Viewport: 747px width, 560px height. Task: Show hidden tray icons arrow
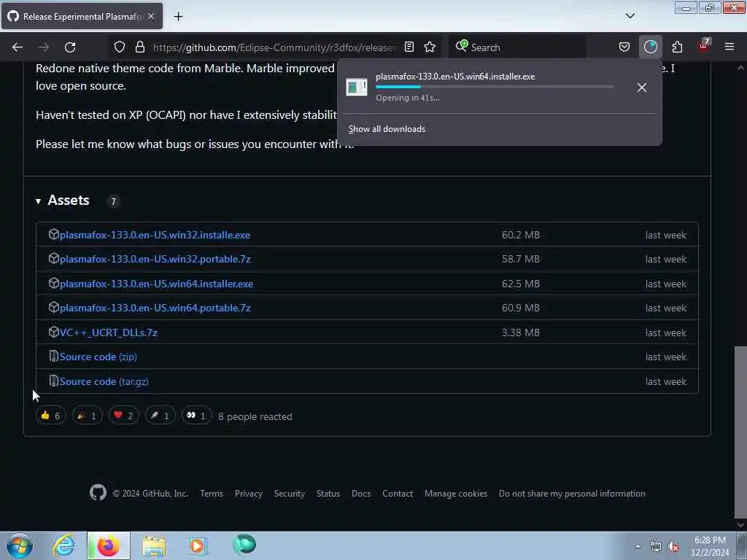pyautogui.click(x=638, y=546)
